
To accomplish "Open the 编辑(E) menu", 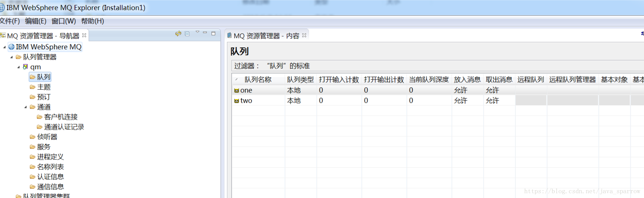I will [x=35, y=21].
